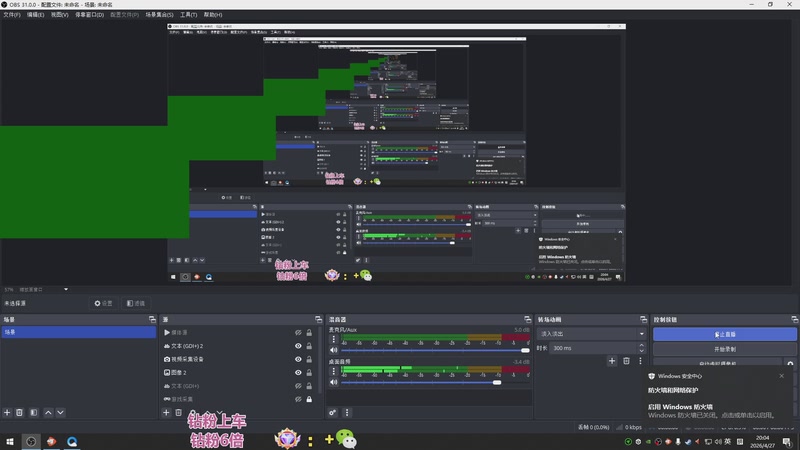
Task: Open 桌面音频 channel three-dot menu
Action: tap(334, 371)
